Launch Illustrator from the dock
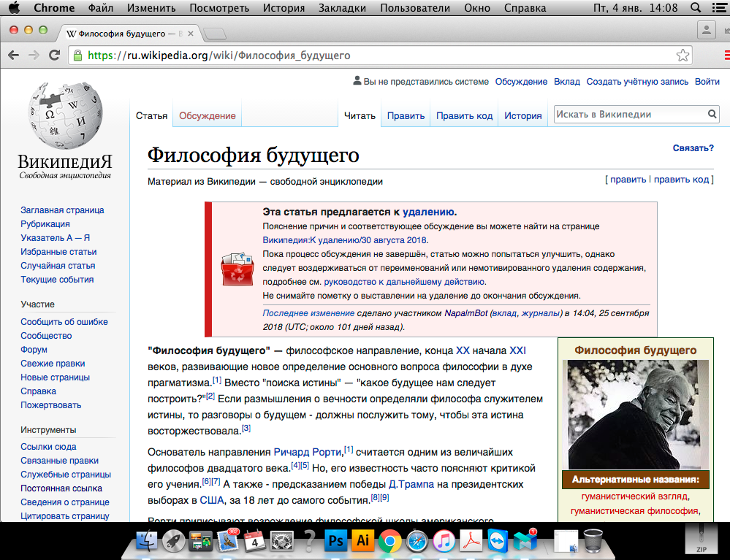This screenshot has height=560, width=730. tap(362, 541)
